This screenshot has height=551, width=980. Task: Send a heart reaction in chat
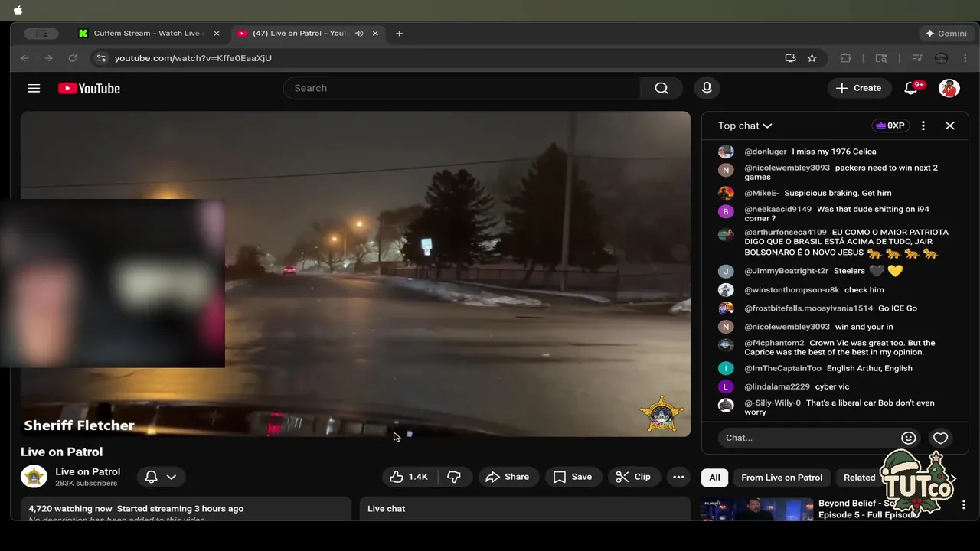pos(941,438)
